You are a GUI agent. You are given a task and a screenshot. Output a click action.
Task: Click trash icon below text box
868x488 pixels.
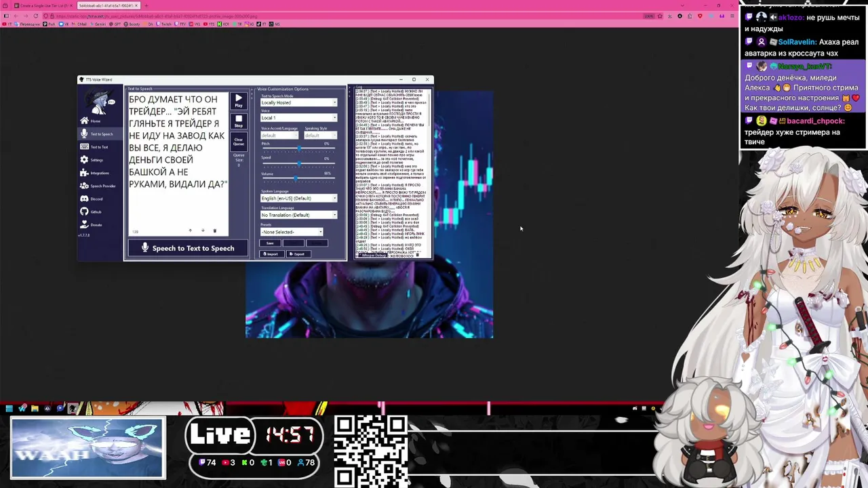(215, 230)
